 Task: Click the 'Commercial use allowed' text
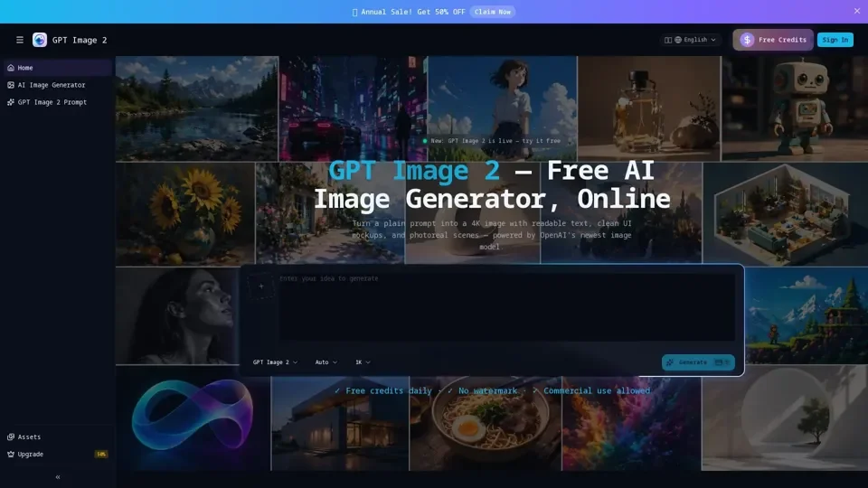tap(597, 390)
